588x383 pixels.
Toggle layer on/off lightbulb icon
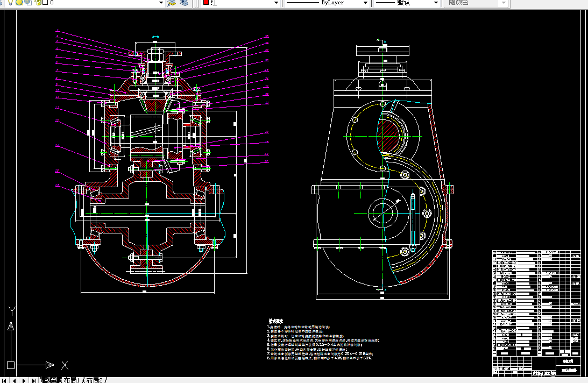click(x=11, y=2)
